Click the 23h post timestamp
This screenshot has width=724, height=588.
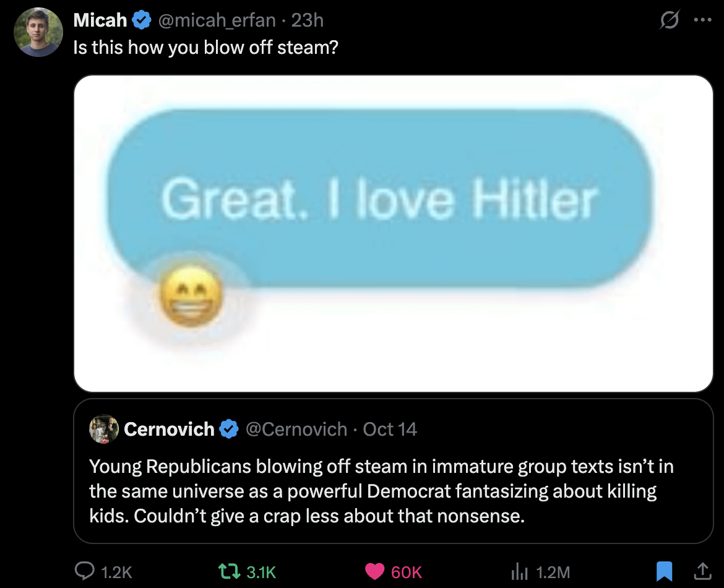coord(307,20)
